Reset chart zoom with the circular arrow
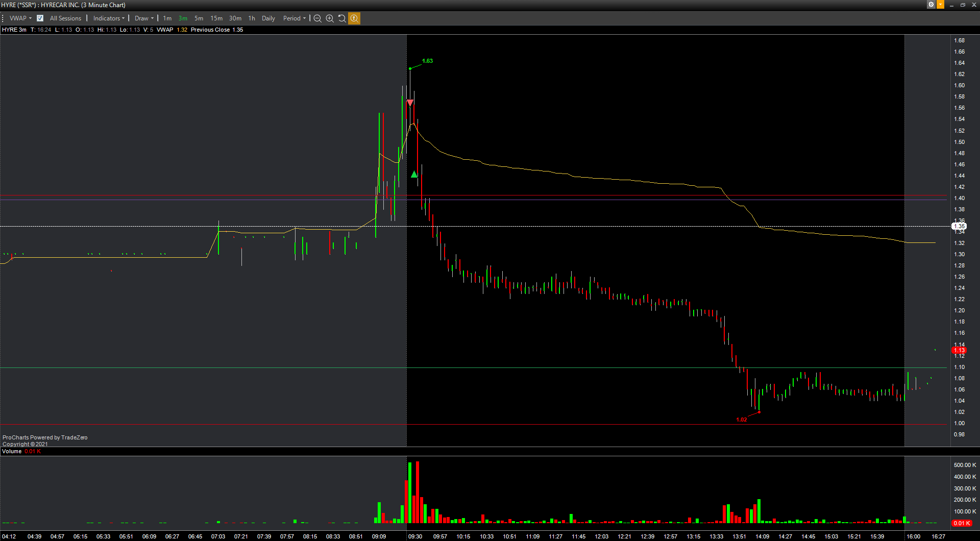 pos(342,18)
